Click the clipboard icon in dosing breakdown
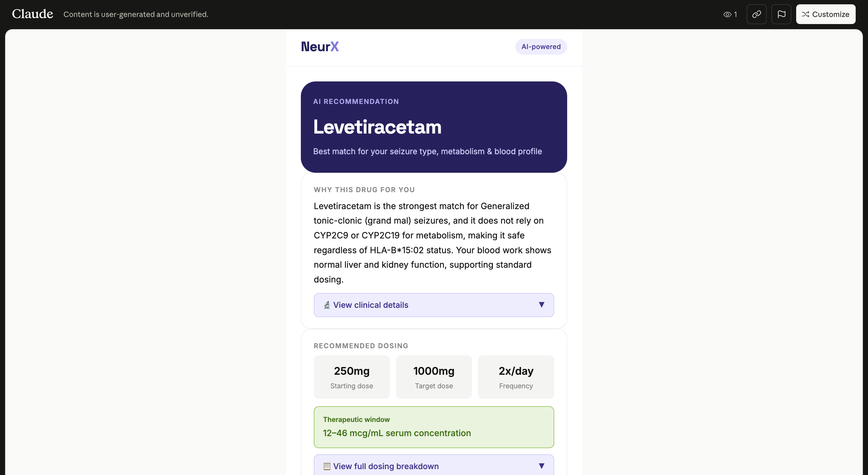This screenshot has width=868, height=475. point(327,466)
